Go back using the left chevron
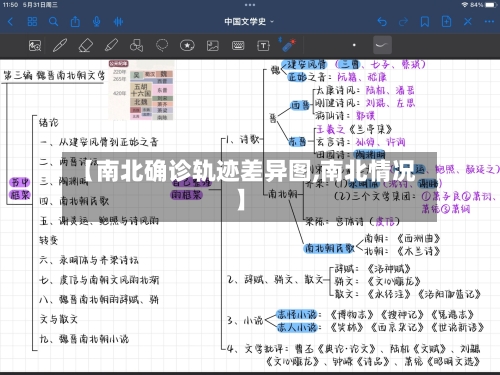 click(10, 22)
